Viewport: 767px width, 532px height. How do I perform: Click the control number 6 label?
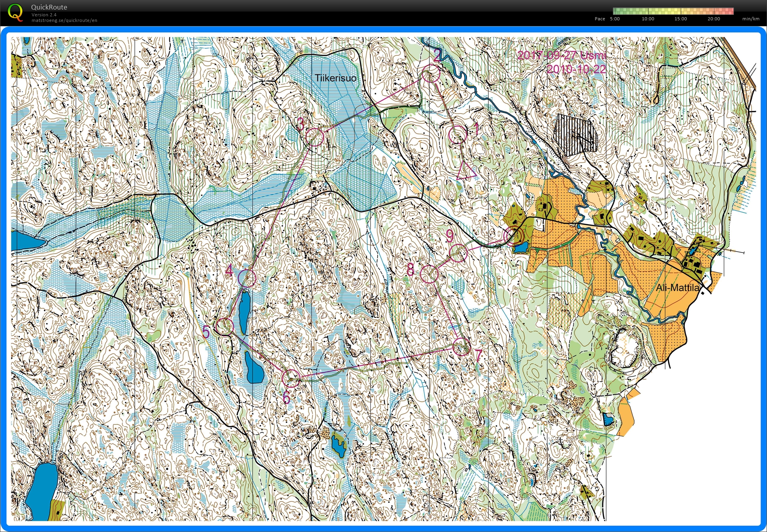coord(286,397)
